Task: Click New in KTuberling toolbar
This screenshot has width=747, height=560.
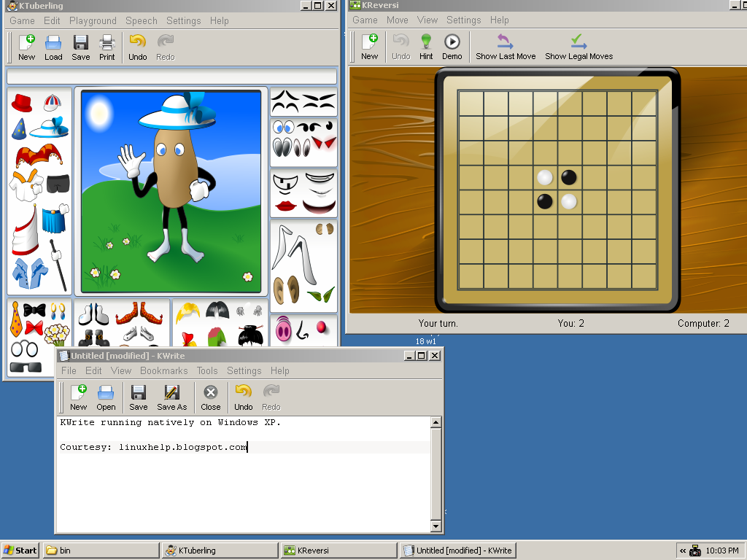Action: tap(27, 47)
